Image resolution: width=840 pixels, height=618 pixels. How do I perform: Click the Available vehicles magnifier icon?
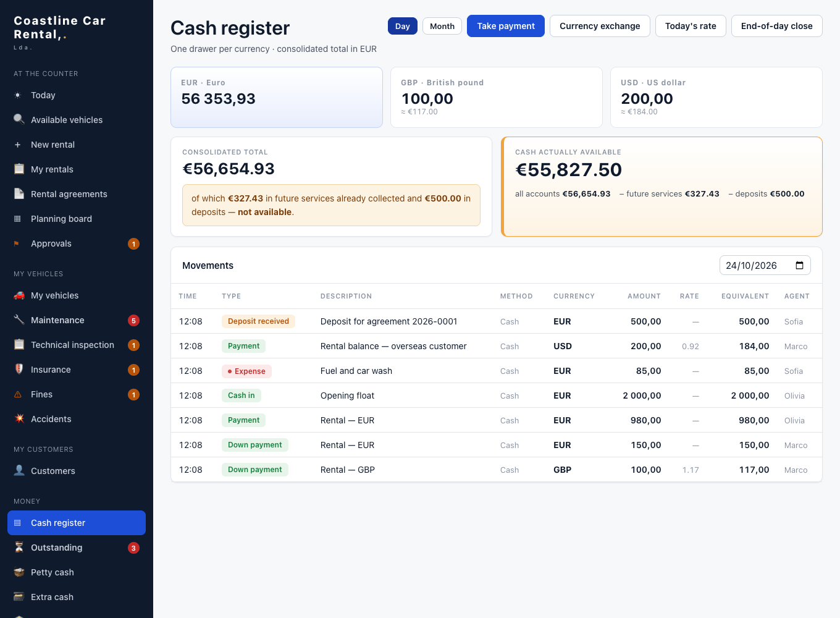pyautogui.click(x=19, y=119)
